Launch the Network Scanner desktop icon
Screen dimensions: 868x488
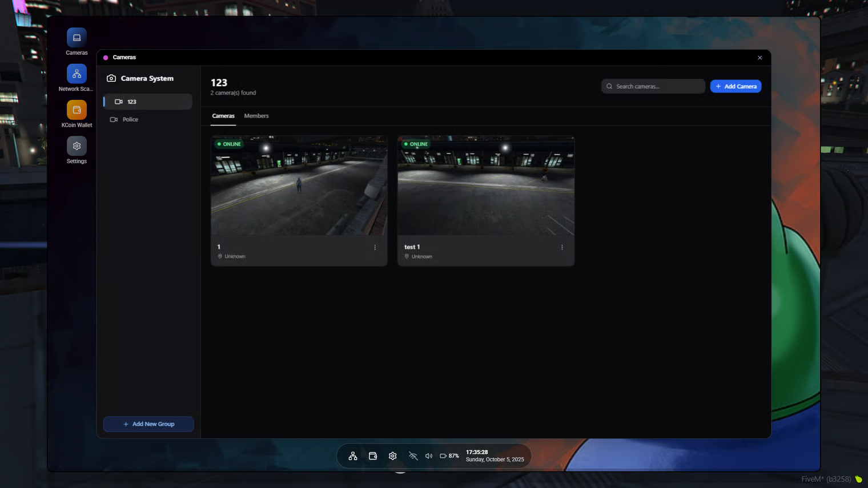77,74
